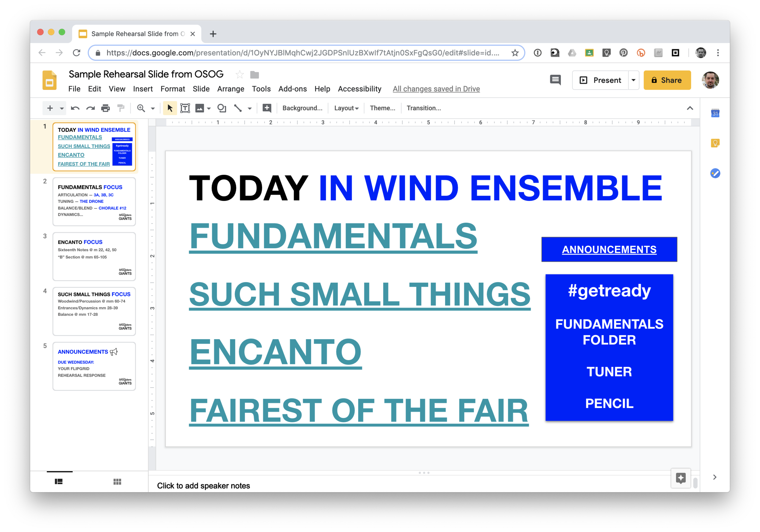
Task: Open the Accessibility menu
Action: pyautogui.click(x=359, y=89)
